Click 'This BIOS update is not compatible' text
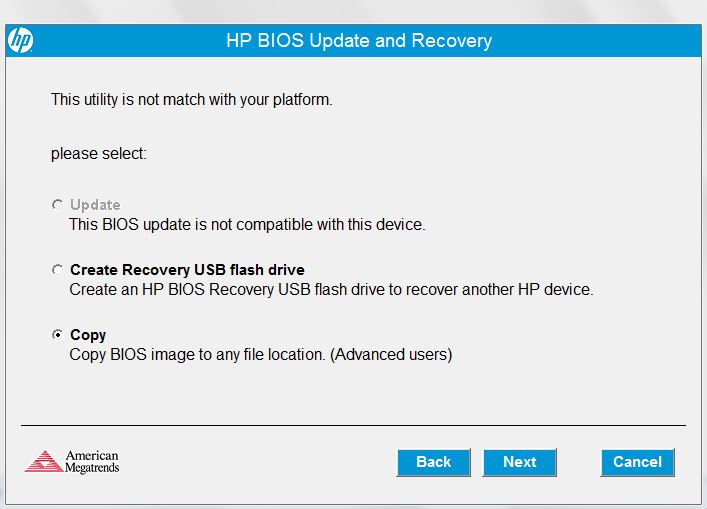The image size is (707, 509). click(x=247, y=225)
